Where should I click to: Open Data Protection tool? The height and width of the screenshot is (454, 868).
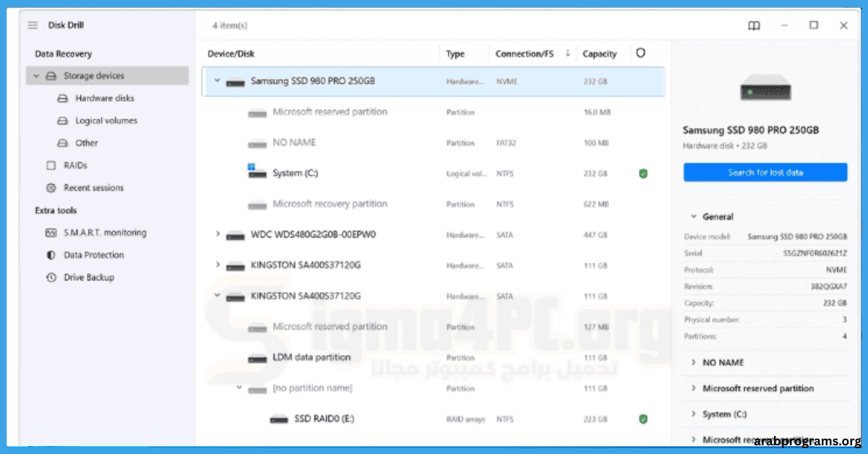(93, 255)
